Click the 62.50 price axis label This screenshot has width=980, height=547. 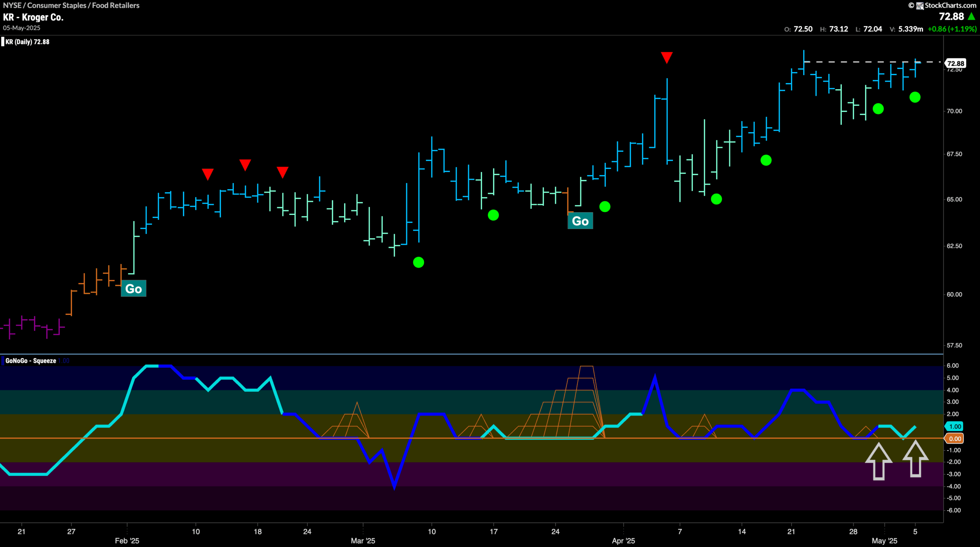(x=954, y=246)
